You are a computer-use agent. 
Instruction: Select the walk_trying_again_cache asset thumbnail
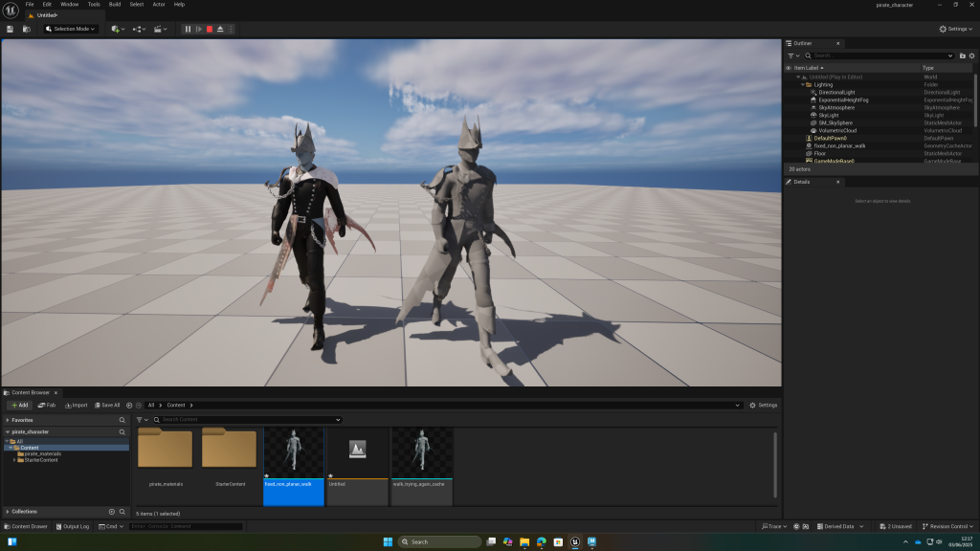click(421, 452)
